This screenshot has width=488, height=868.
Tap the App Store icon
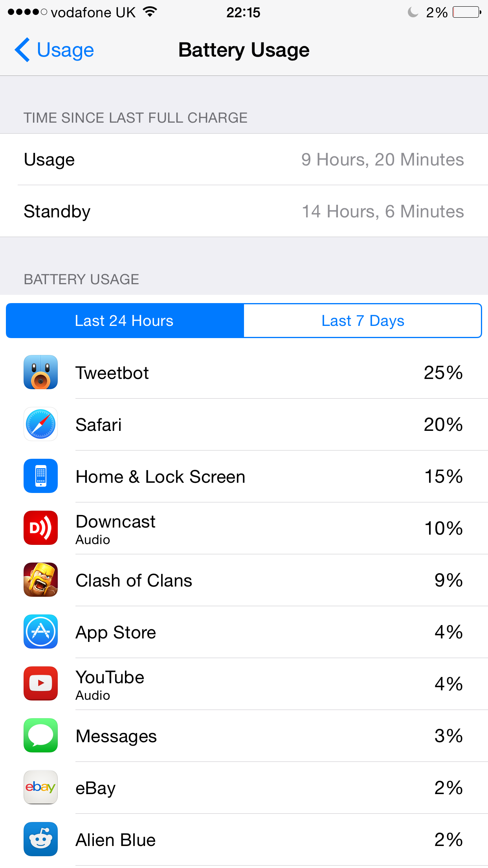(40, 632)
